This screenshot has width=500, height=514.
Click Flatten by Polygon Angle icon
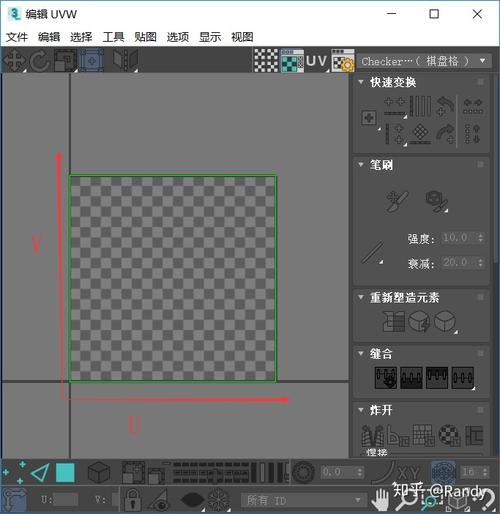(x=398, y=435)
